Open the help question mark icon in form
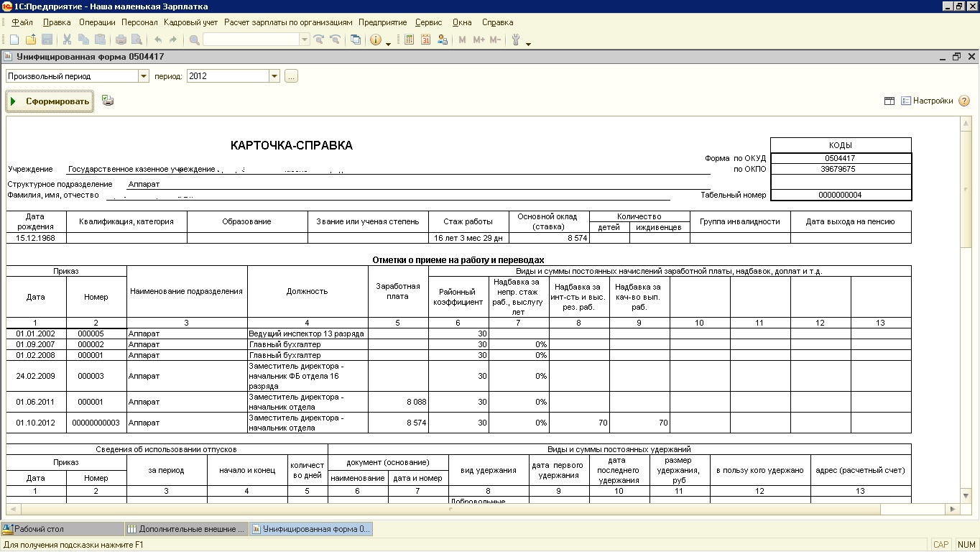Image resolution: width=980 pixels, height=552 pixels. tap(965, 101)
